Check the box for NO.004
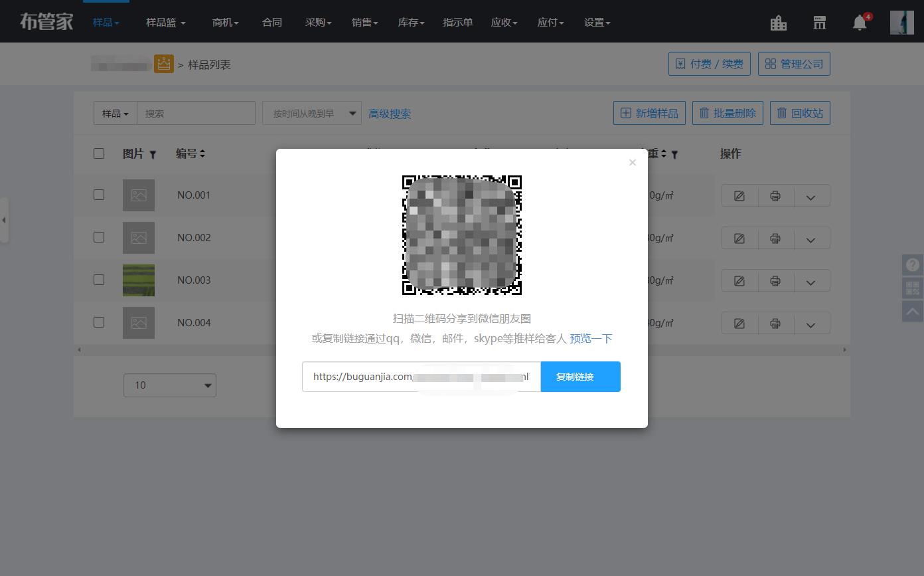Screen dimensions: 924x576 pos(99,322)
